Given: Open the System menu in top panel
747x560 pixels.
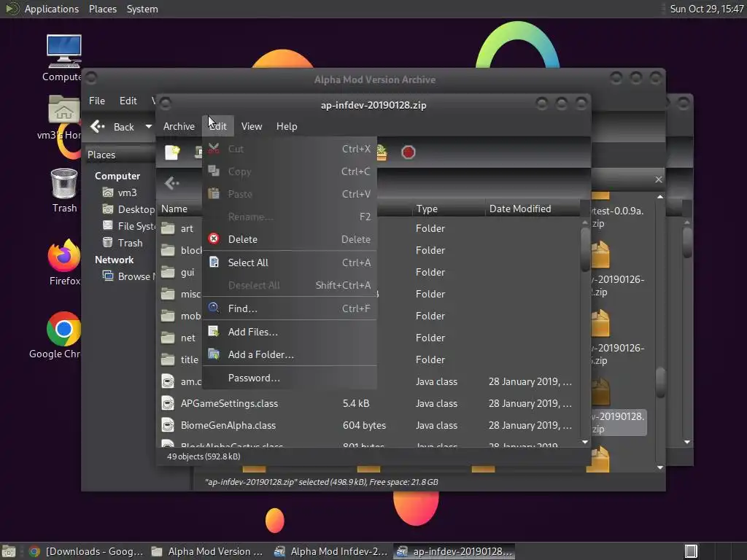Looking at the screenshot, I should [142, 9].
